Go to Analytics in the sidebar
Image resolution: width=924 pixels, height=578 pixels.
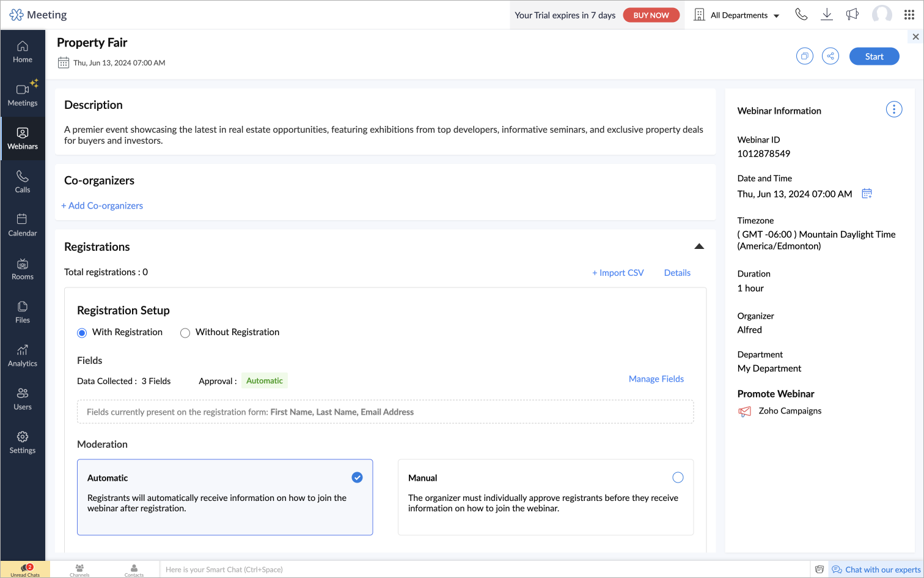point(23,355)
